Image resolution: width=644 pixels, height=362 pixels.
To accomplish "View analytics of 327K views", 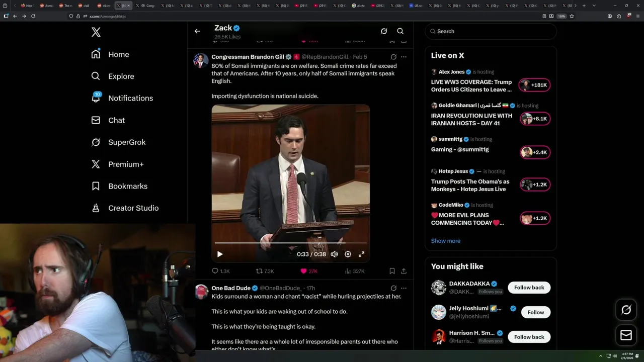I will 355,271.
